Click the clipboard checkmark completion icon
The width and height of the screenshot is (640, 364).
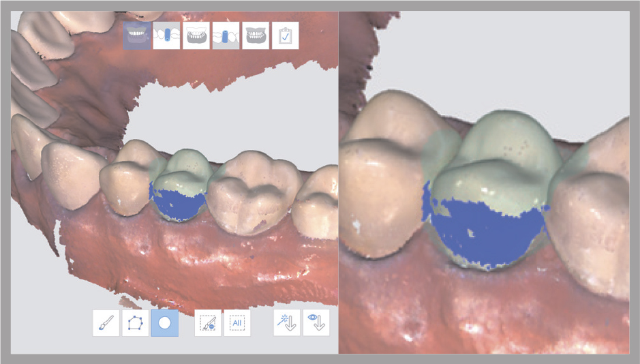pos(285,35)
